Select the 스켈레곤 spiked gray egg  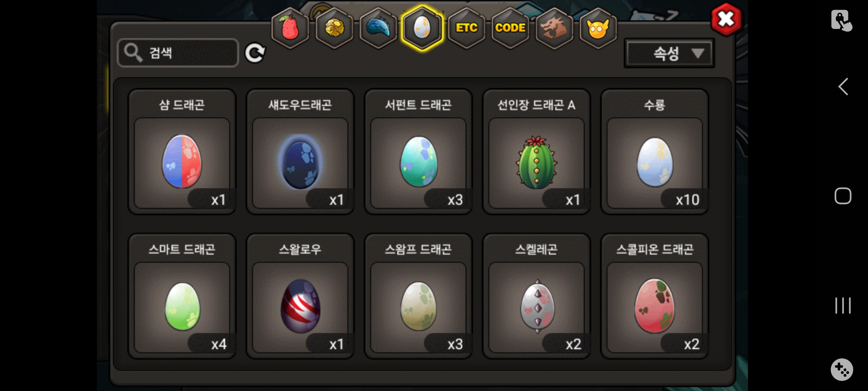pyautogui.click(x=536, y=296)
